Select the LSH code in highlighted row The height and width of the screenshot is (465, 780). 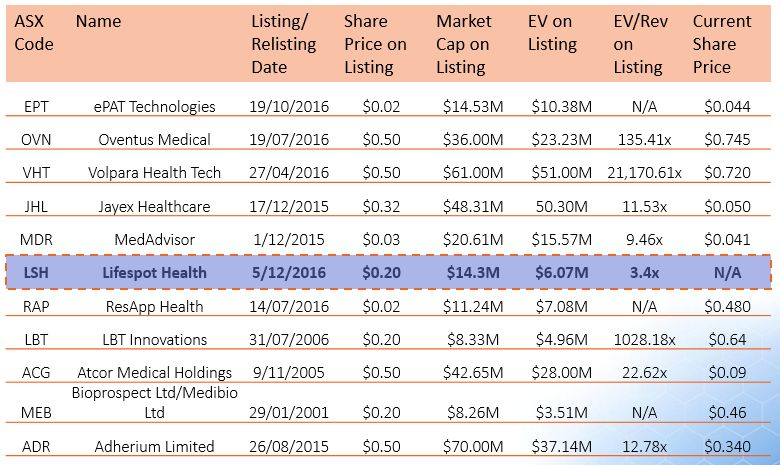click(36, 273)
